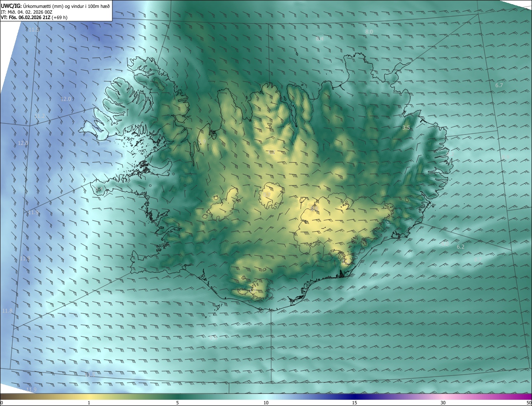Select the "IT: Mið. 04. 02. 2026 00Z" line
Screen dimensions: 532x406
(27, 12)
